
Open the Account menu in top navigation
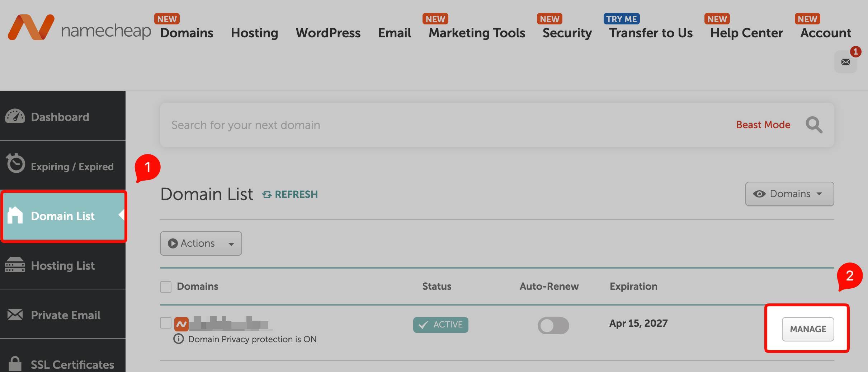pyautogui.click(x=825, y=33)
